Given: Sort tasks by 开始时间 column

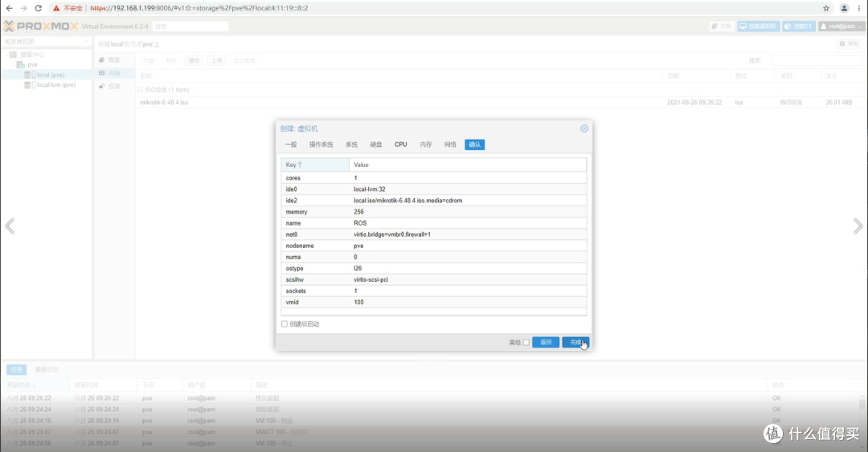Looking at the screenshot, I should point(35,385).
